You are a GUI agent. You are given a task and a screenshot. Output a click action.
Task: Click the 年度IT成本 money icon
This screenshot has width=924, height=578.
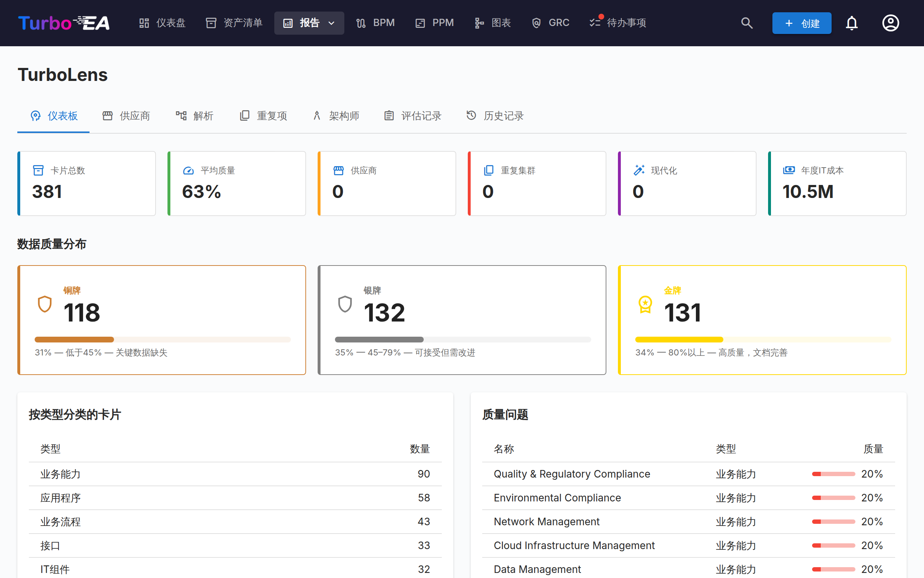pos(789,170)
